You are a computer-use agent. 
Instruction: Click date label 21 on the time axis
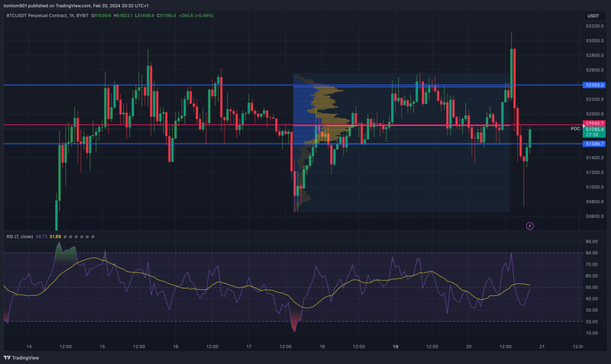tap(542, 346)
